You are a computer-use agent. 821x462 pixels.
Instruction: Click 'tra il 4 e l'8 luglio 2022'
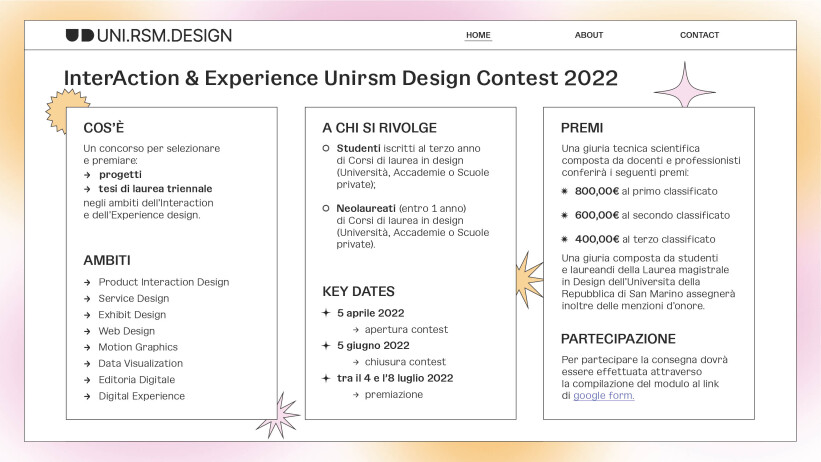[395, 378]
